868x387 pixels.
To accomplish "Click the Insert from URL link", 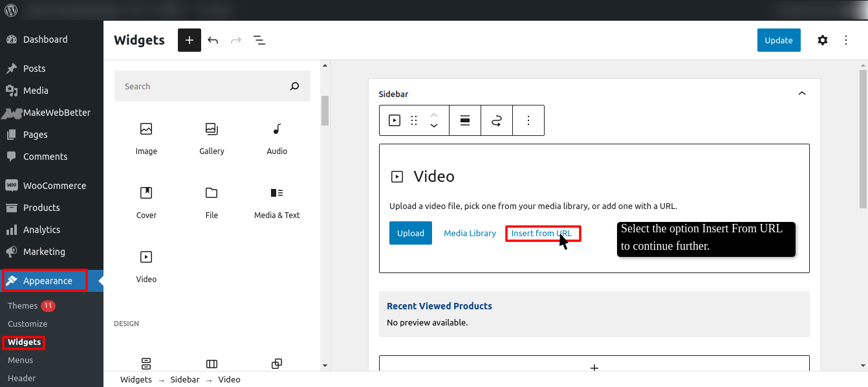I will click(543, 233).
